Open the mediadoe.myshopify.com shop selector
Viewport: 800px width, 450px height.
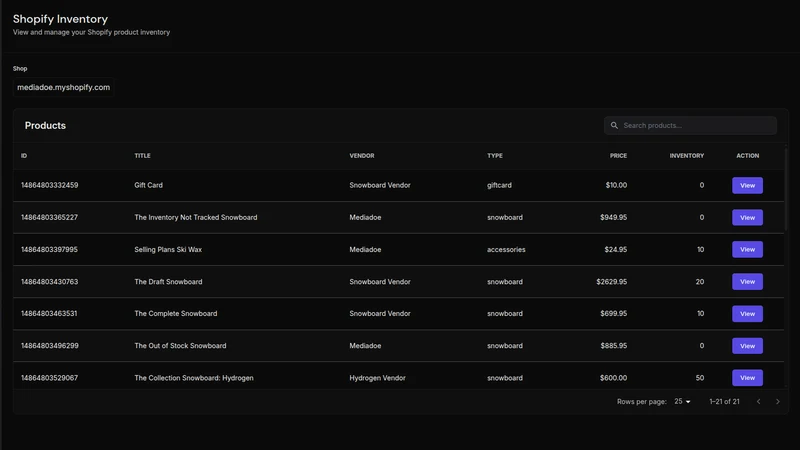[63, 87]
